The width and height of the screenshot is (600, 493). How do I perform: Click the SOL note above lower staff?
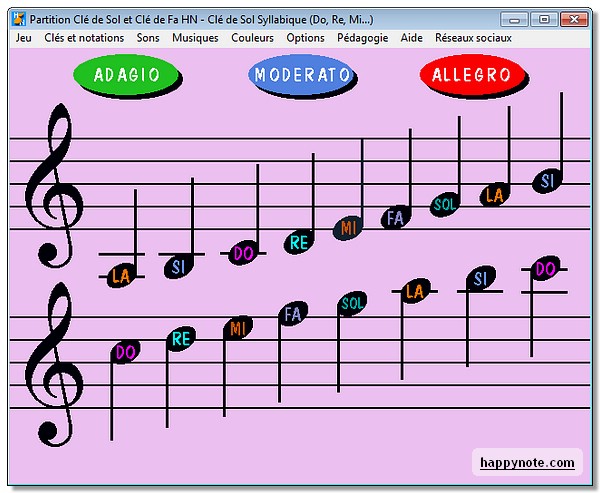coord(352,304)
